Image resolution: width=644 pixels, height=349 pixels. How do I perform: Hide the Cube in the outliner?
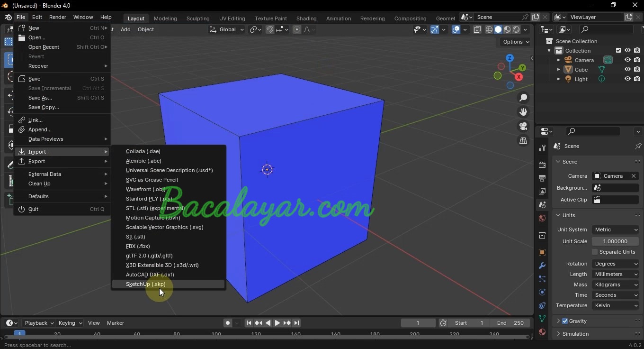627,70
